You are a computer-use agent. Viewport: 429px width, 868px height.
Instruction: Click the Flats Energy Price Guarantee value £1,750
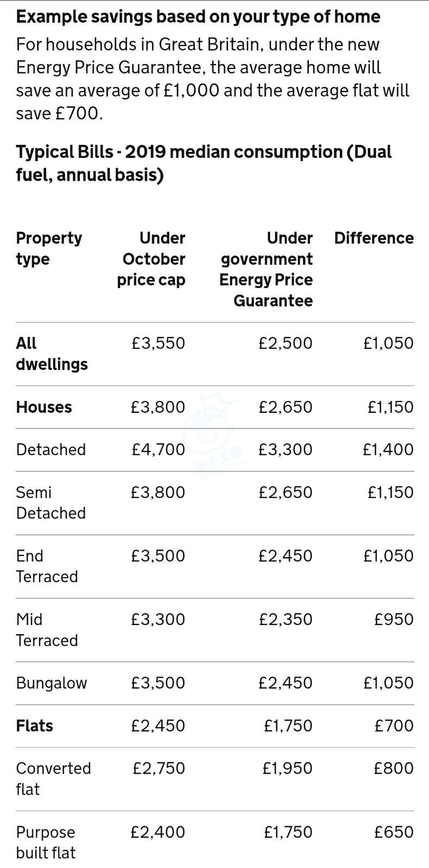[288, 726]
